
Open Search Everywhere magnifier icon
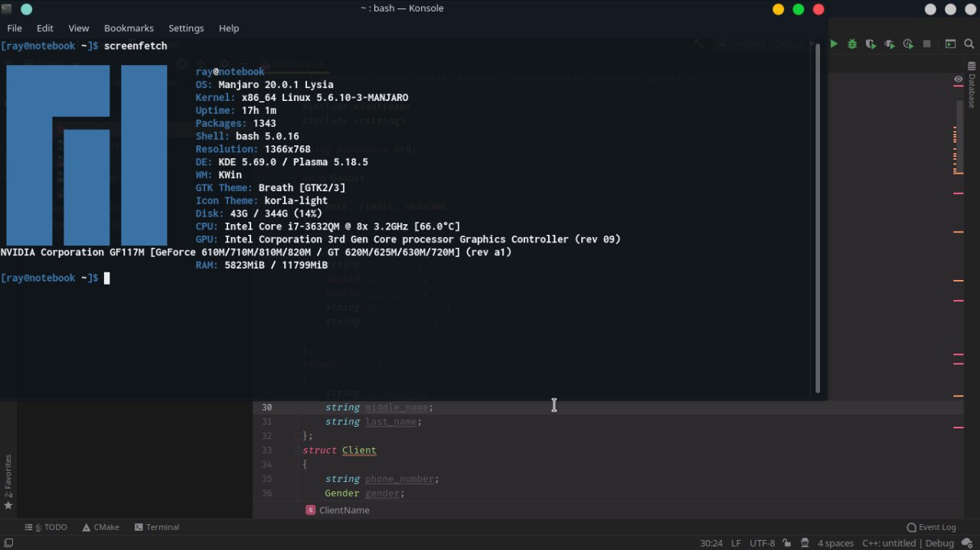tap(970, 44)
